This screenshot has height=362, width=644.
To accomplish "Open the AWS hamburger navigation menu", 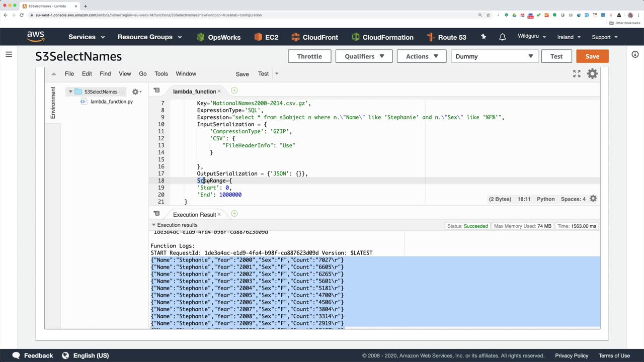I will [x=9, y=54].
